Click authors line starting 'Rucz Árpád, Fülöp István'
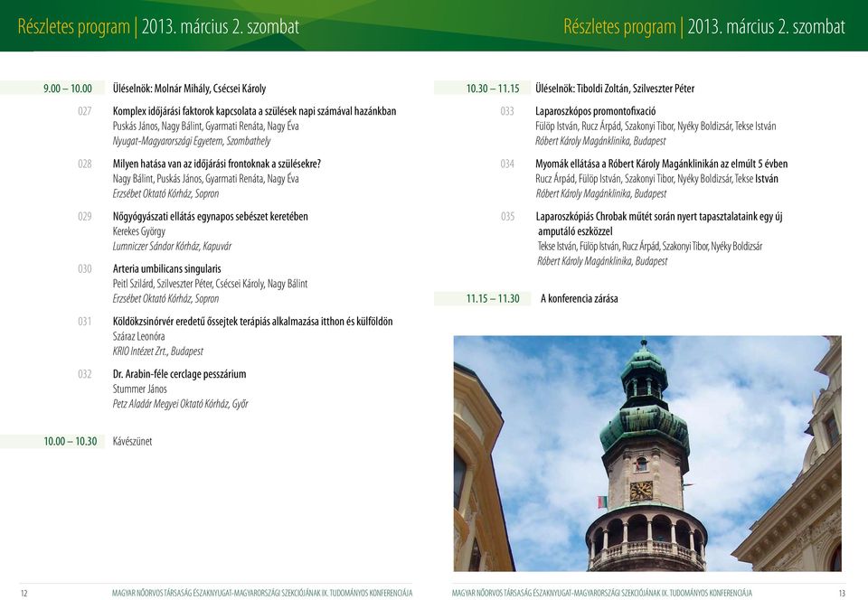 (x=657, y=179)
